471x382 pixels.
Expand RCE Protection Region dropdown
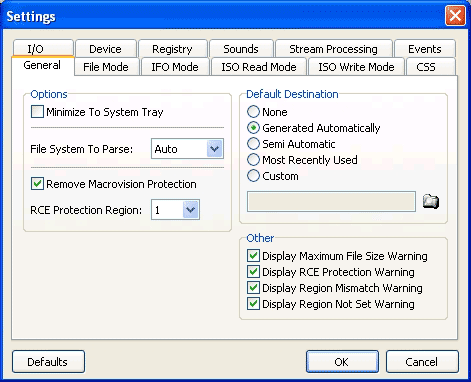(190, 210)
